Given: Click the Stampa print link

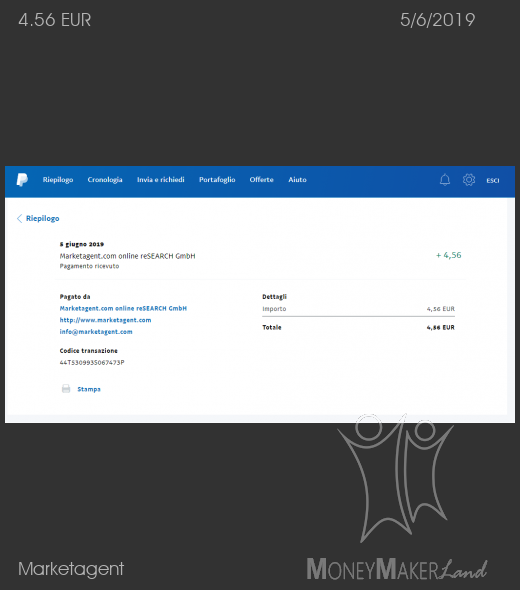Looking at the screenshot, I should (89, 389).
